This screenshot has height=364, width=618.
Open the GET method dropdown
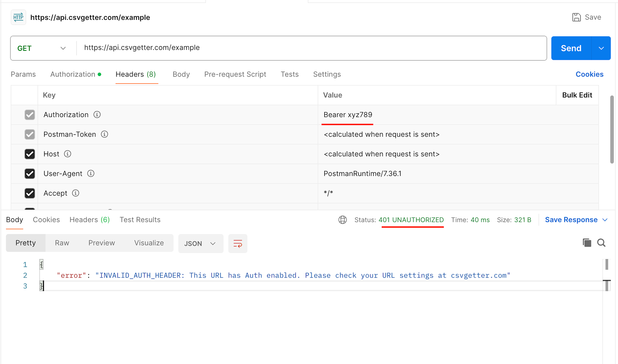(x=42, y=48)
